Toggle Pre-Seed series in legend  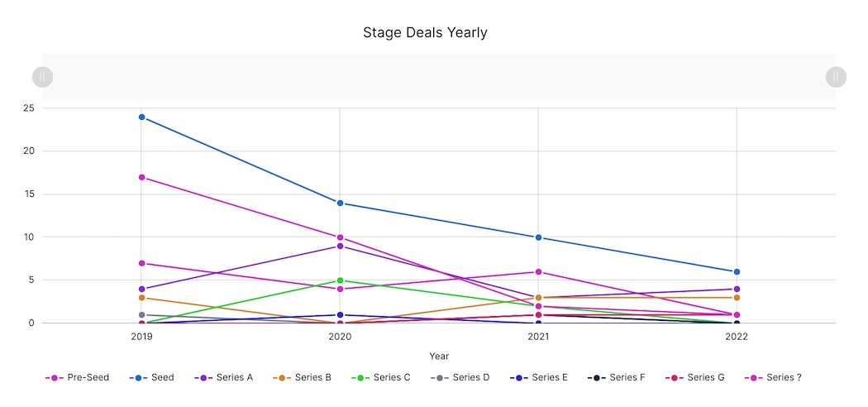[x=76, y=377]
